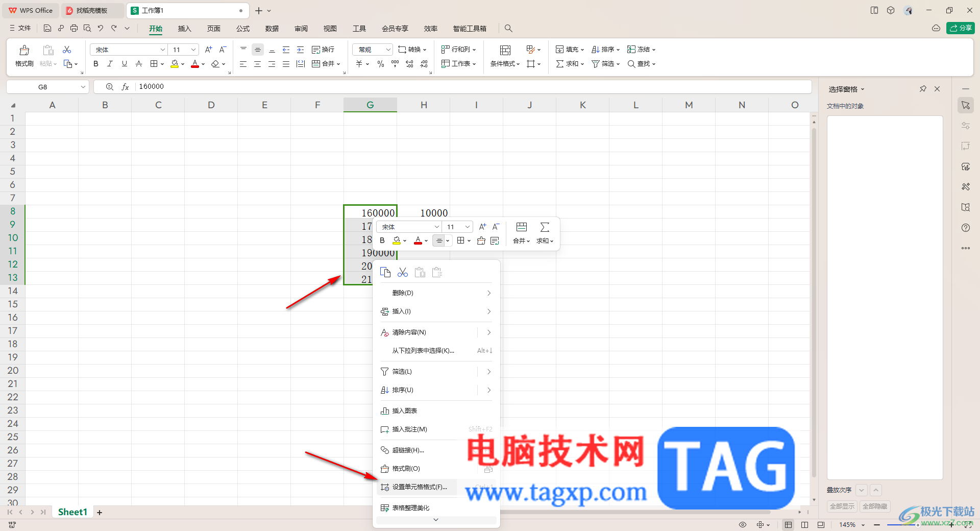Click the formula bar containing 160000
This screenshot has width=980, height=531.
[472, 87]
